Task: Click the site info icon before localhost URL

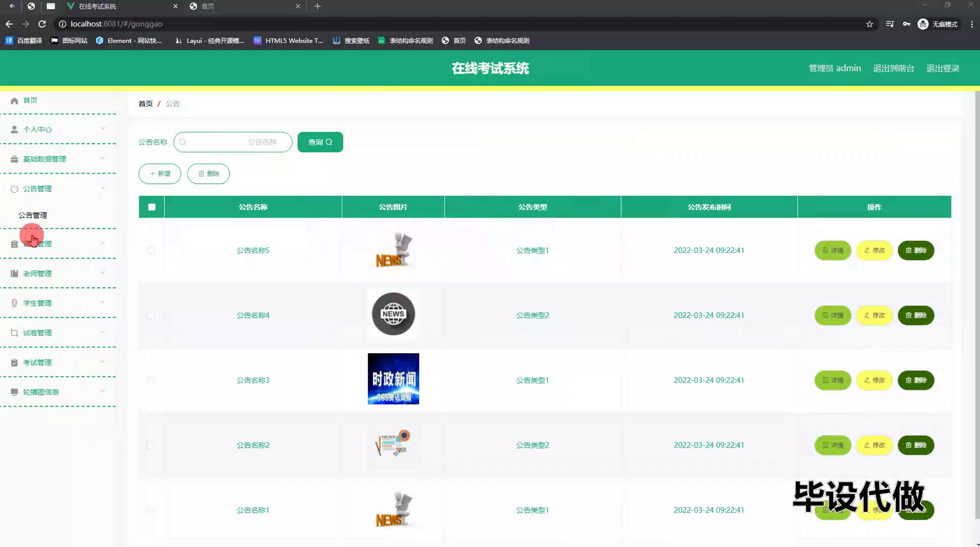Action: coord(62,24)
